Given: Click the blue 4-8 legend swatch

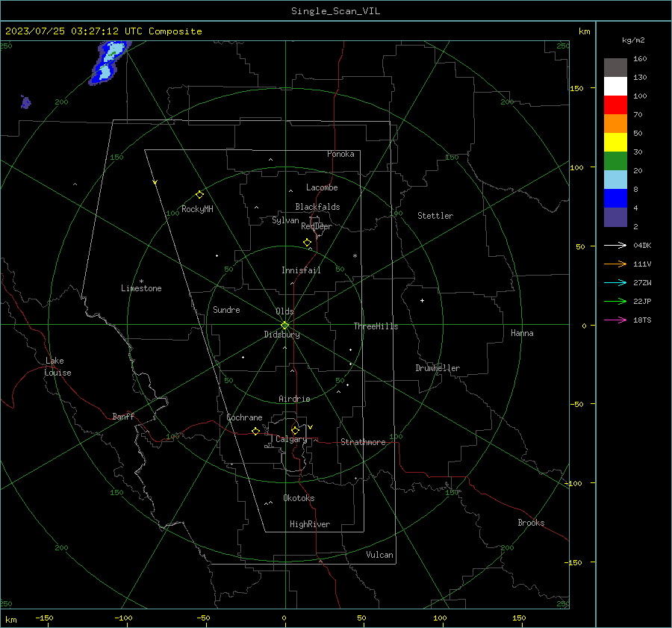Looking at the screenshot, I should (615, 199).
